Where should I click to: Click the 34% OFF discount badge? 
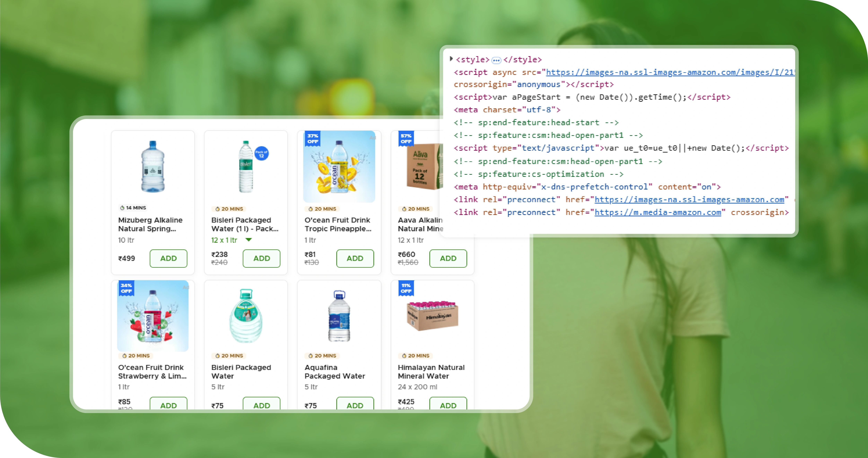(126, 288)
